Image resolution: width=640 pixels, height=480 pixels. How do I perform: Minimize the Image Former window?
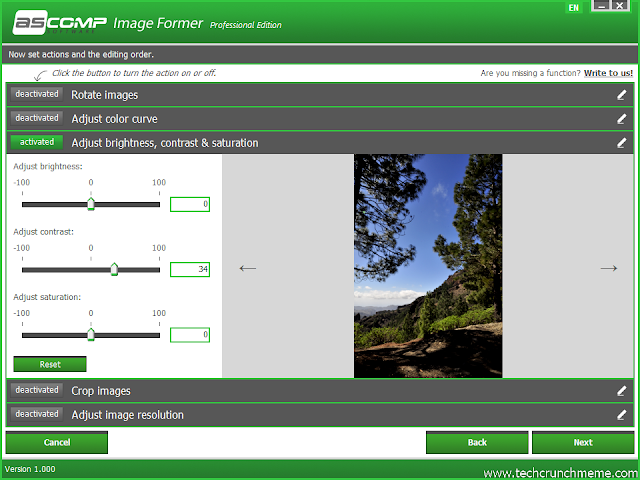point(602,6)
